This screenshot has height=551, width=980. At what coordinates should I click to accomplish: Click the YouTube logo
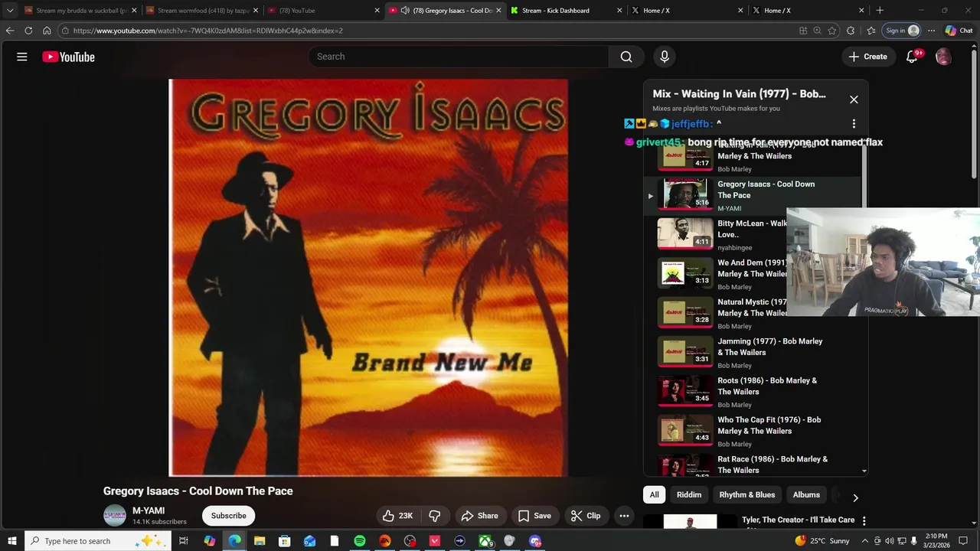68,57
